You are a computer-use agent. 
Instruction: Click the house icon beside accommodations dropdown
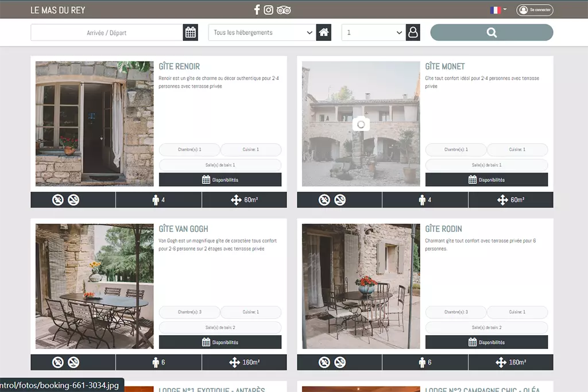pos(324,33)
